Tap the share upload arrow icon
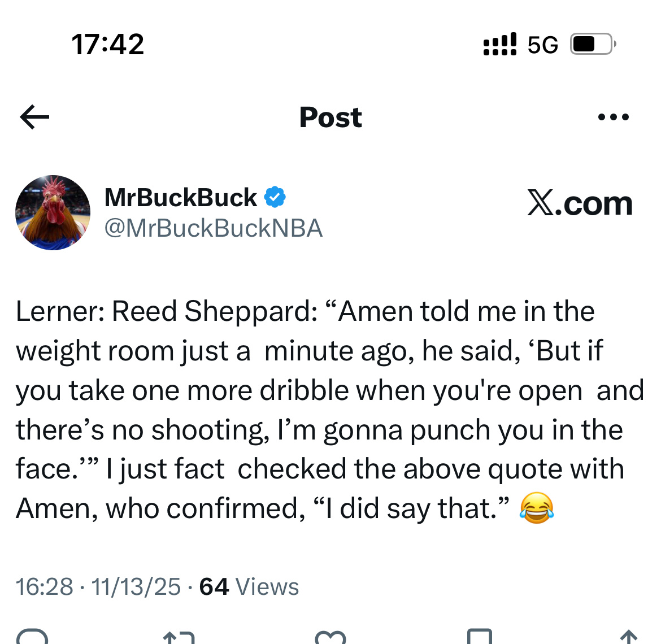 (x=628, y=637)
